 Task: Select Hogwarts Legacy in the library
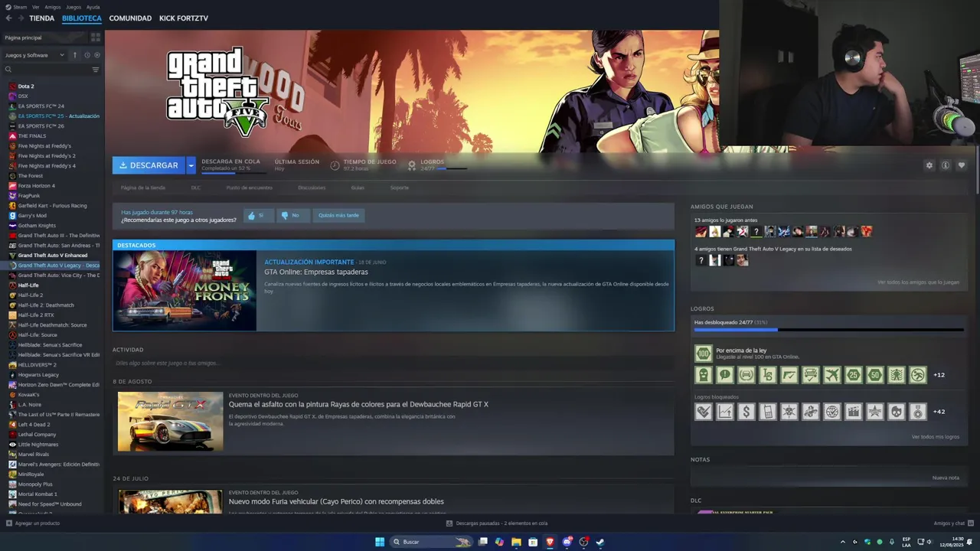tap(38, 375)
